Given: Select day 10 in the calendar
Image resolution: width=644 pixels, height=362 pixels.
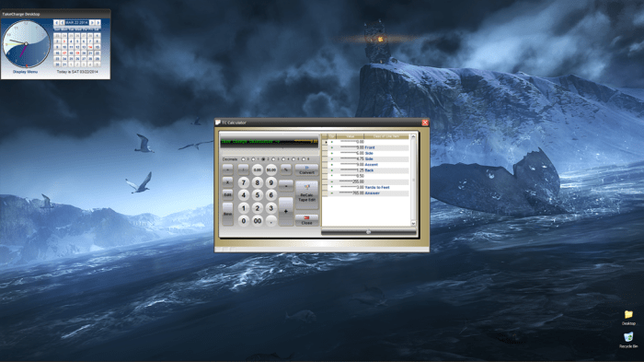Looking at the screenshot, I should [x=64, y=47].
